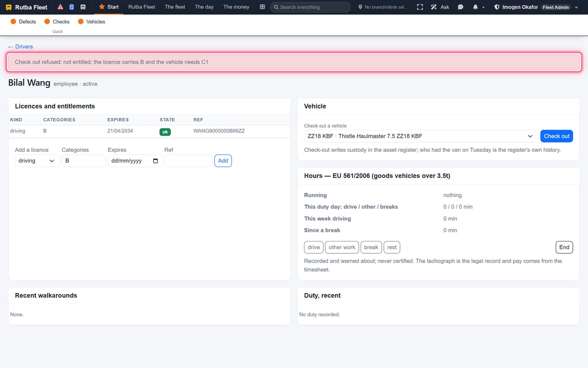Start rest activity
The height and width of the screenshot is (368, 588).
pos(392,247)
